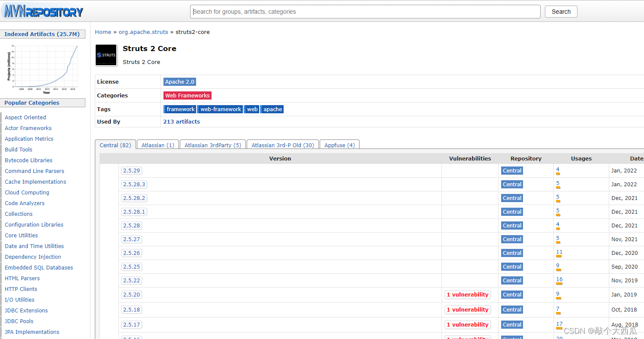Open version 2.5.25
Image resolution: width=644 pixels, height=339 pixels.
tap(131, 266)
